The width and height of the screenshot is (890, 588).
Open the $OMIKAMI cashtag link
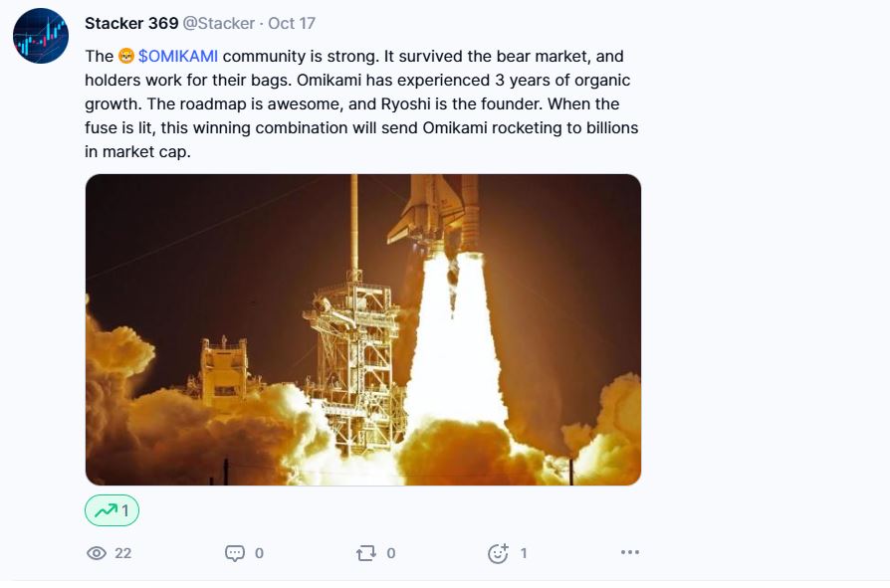pos(177,56)
